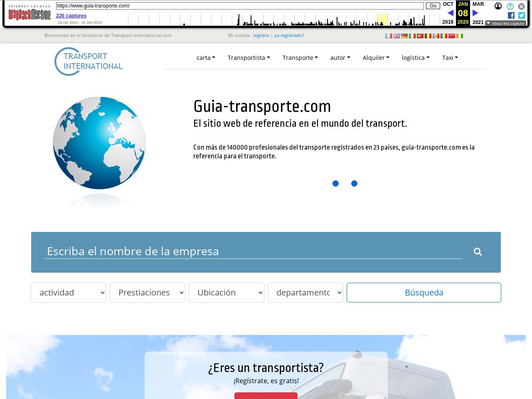
Task: Open the Transporte menu
Action: 300,58
